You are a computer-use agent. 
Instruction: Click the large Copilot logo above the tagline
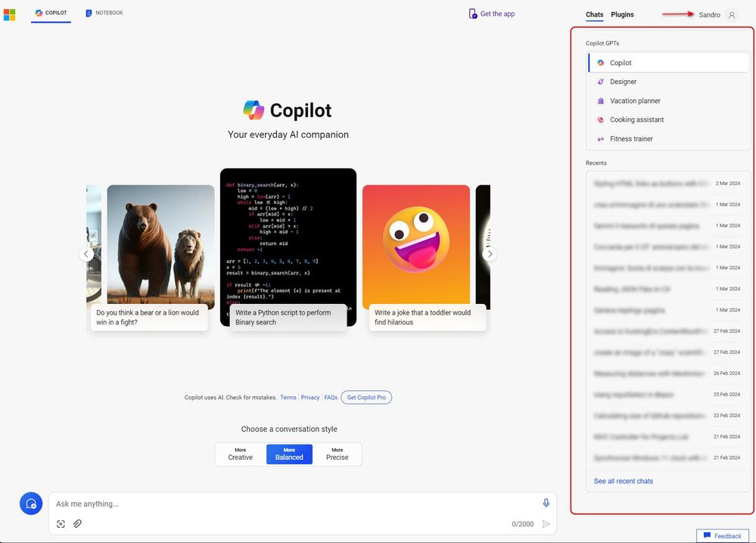tap(254, 110)
